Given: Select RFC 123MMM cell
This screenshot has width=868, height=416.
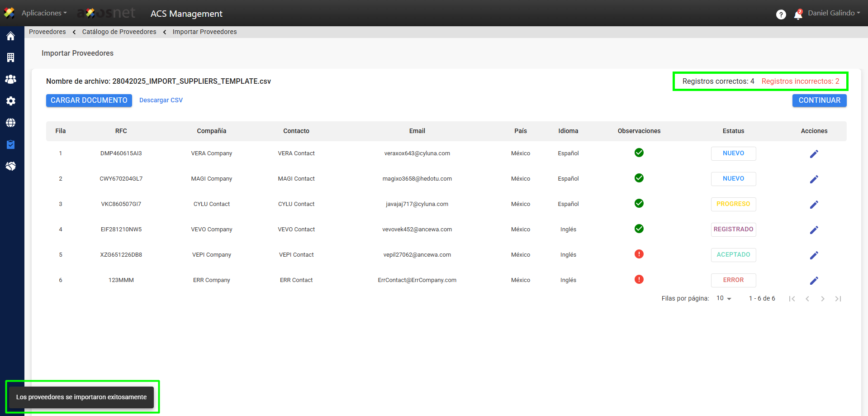Looking at the screenshot, I should [x=121, y=280].
